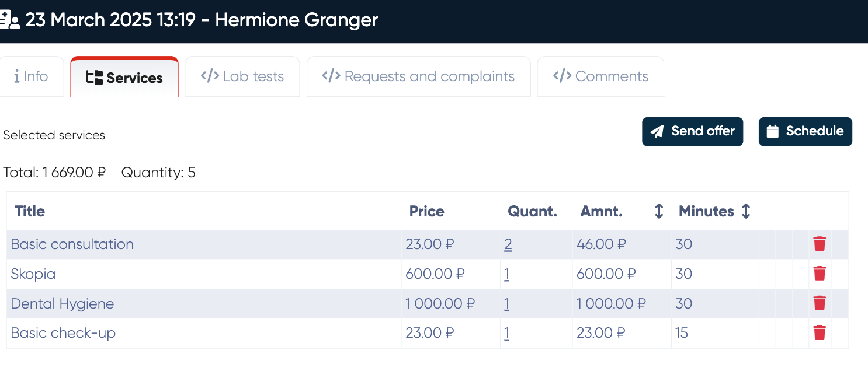Click trash icon for Skopia service
The image size is (868, 371).
click(820, 274)
